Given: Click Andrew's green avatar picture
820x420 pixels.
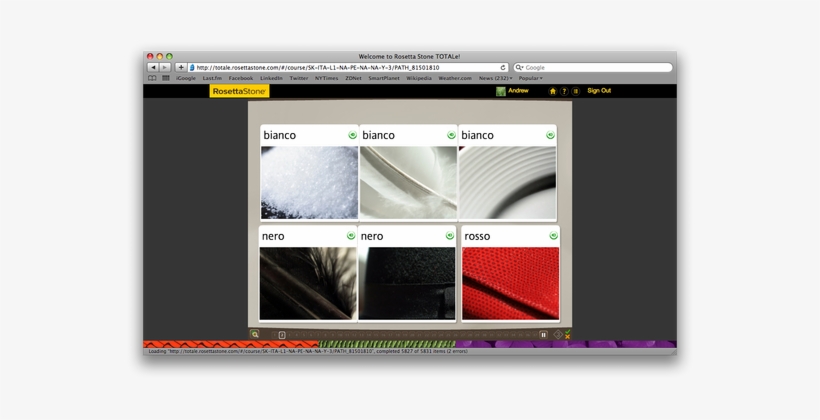Looking at the screenshot, I should pos(501,92).
